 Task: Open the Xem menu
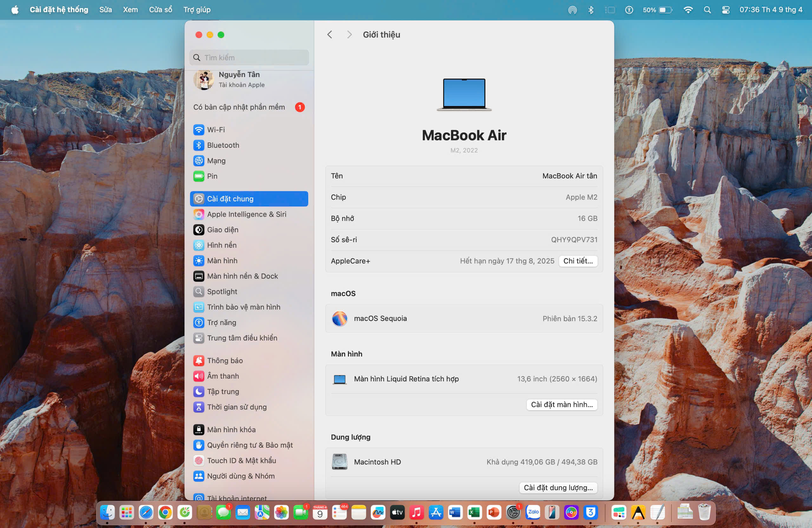[x=130, y=10]
